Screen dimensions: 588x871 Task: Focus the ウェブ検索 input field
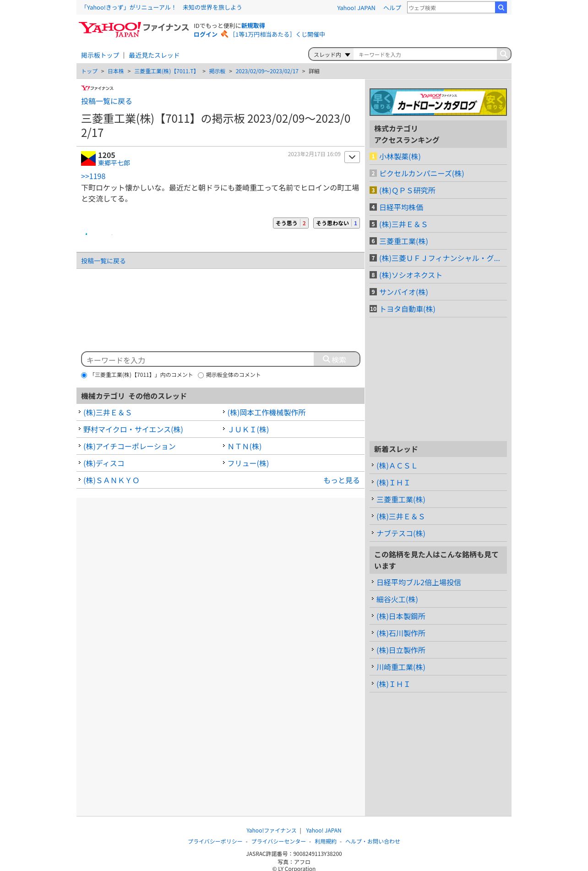(x=451, y=7)
